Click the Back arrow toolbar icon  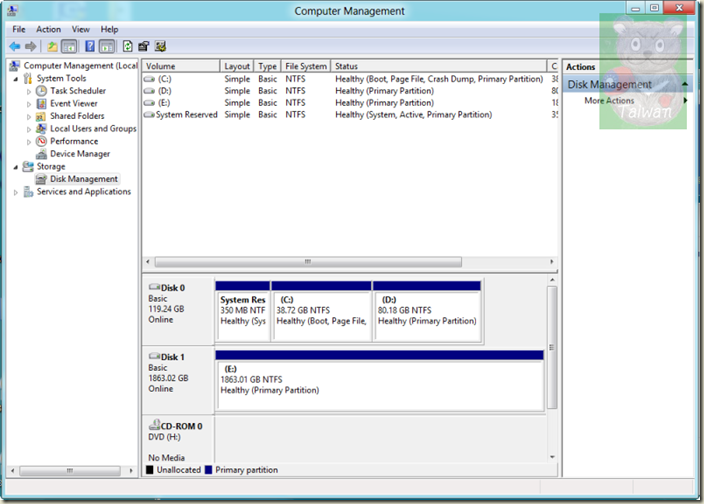point(15,46)
